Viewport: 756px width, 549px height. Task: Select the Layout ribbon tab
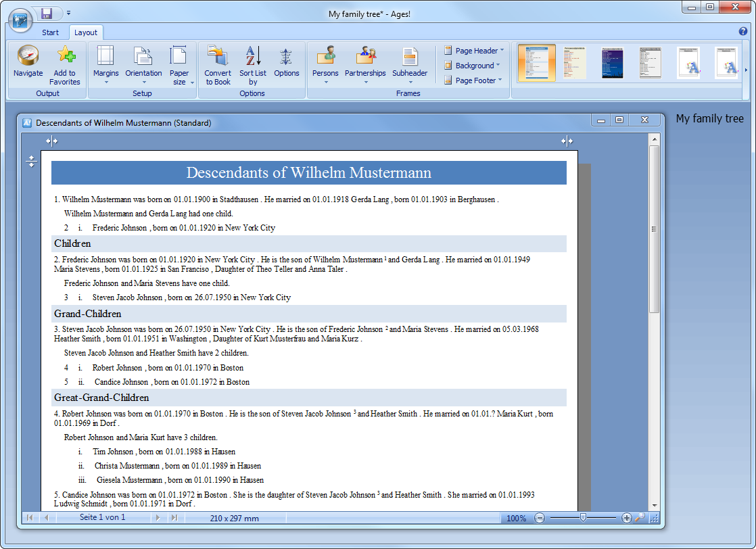tap(86, 32)
